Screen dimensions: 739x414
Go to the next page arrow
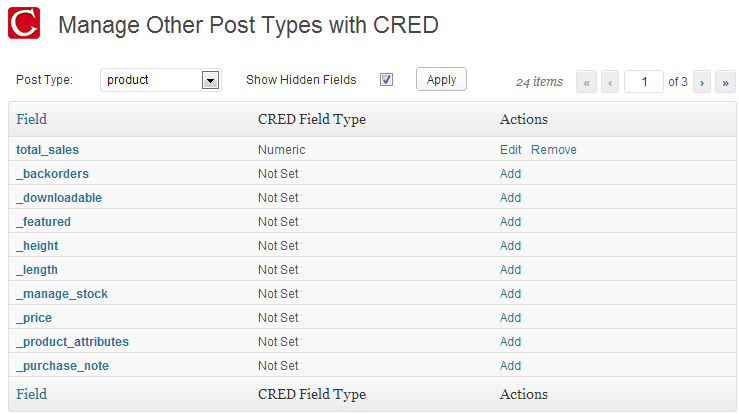702,82
